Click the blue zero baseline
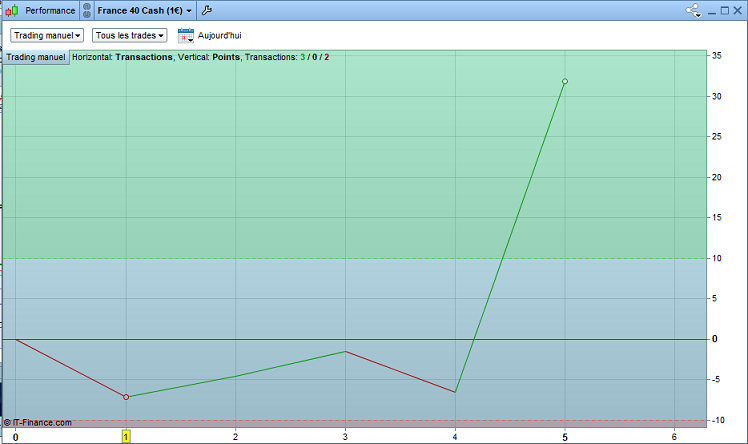 pyautogui.click(x=354, y=339)
